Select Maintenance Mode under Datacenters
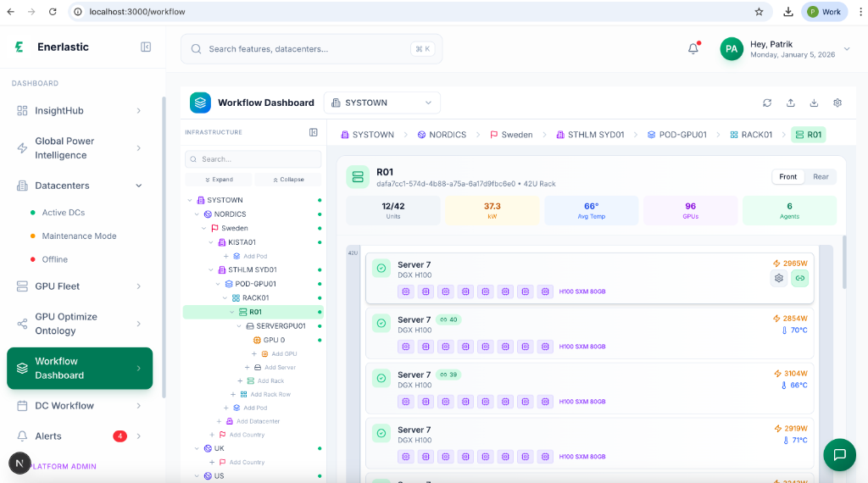 coord(79,236)
